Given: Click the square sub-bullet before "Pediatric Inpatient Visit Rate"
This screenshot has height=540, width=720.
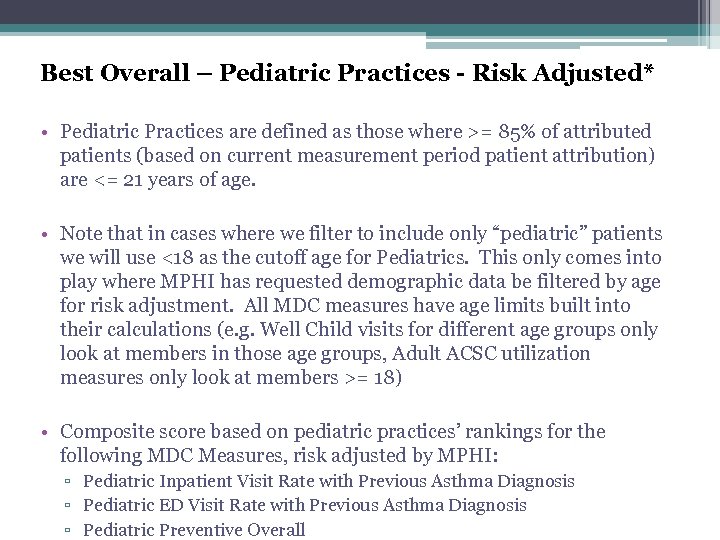Looking at the screenshot, I should point(72,482).
